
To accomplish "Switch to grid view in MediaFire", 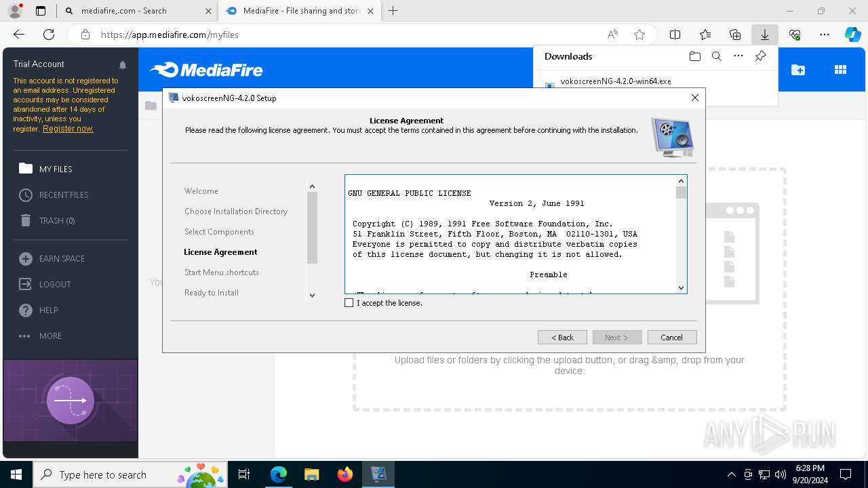I will (x=840, y=70).
